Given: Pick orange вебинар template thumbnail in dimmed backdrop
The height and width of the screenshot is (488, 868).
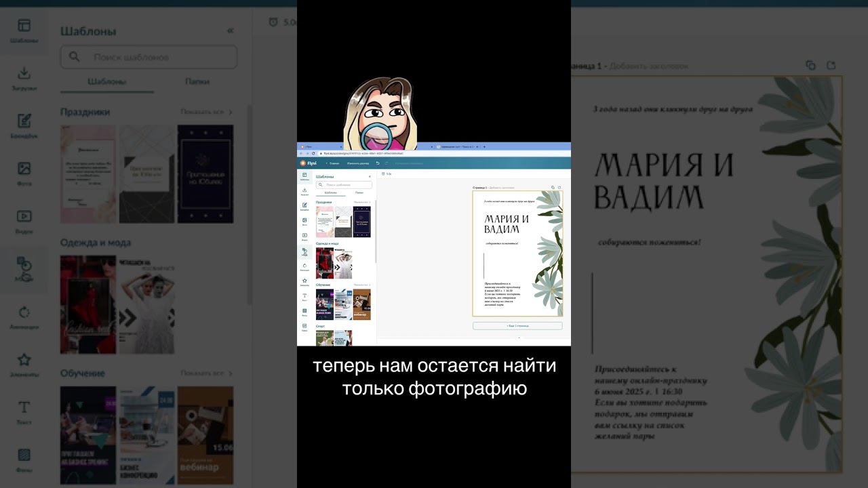Looking at the screenshot, I should pyautogui.click(x=205, y=435).
